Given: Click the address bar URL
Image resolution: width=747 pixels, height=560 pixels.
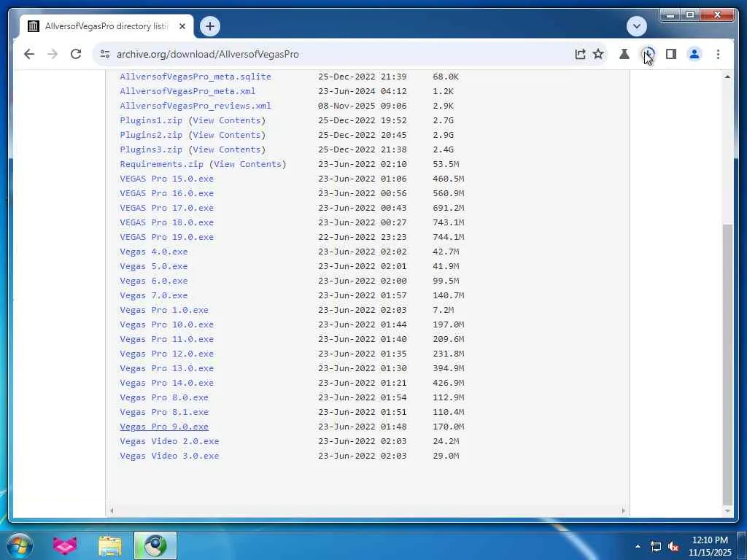Looking at the screenshot, I should click(x=208, y=54).
